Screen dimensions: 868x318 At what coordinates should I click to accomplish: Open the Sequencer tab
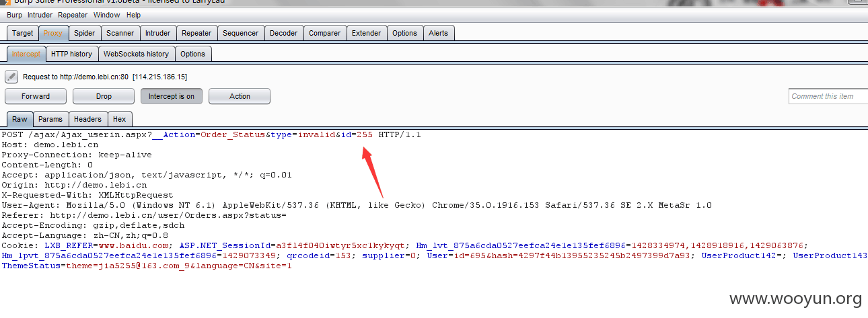tap(240, 33)
